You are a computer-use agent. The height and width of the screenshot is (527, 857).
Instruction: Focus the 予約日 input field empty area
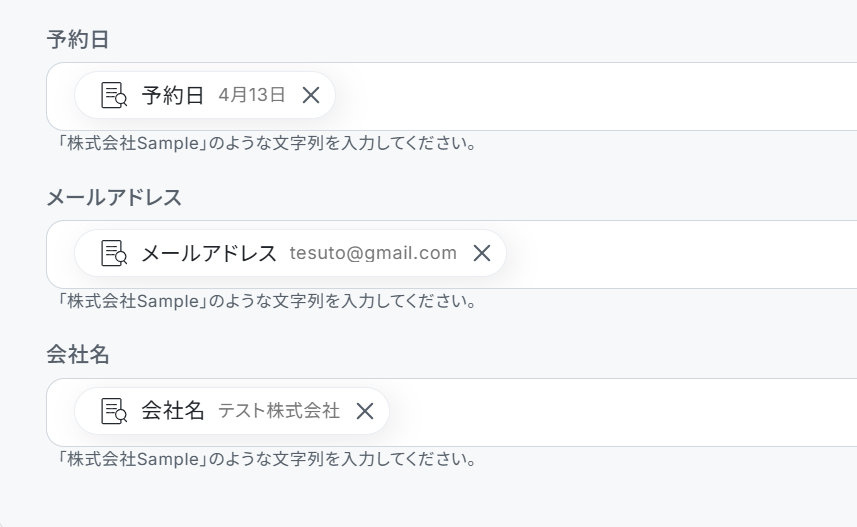pyautogui.click(x=600, y=96)
